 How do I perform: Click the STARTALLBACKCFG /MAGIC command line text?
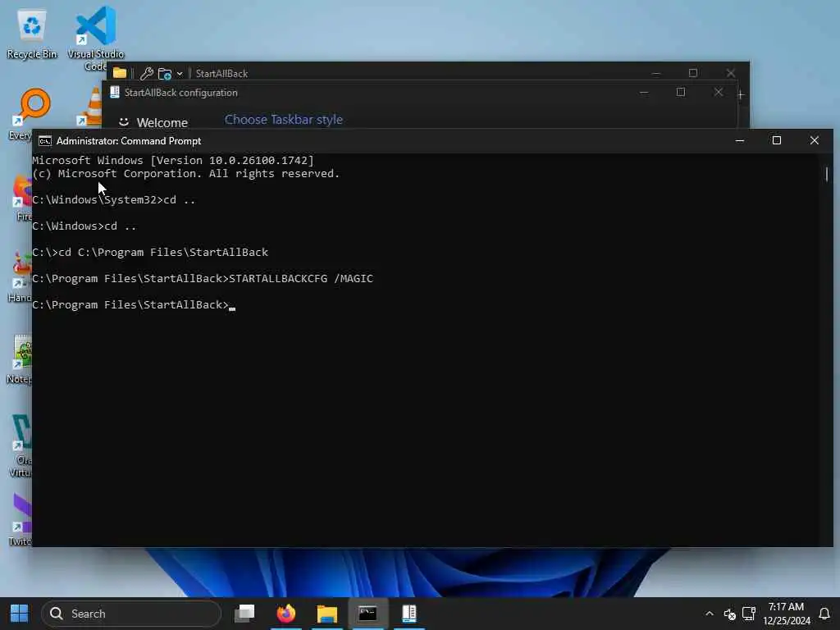301,279
